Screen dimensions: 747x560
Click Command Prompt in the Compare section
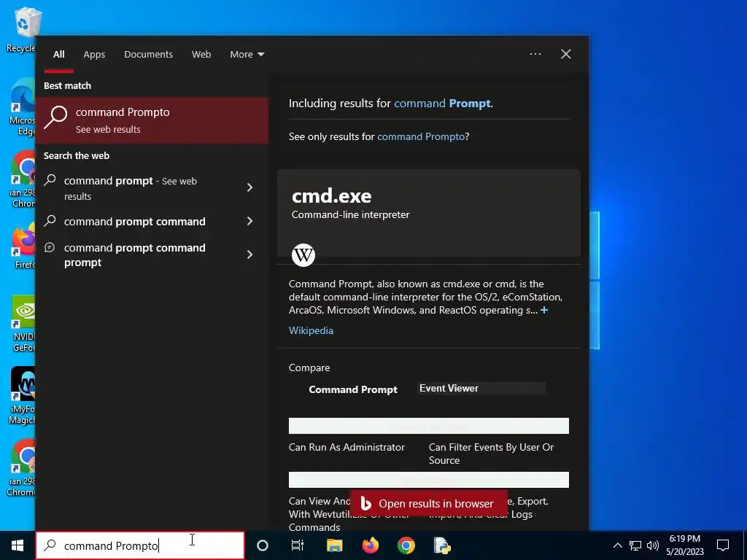[353, 389]
